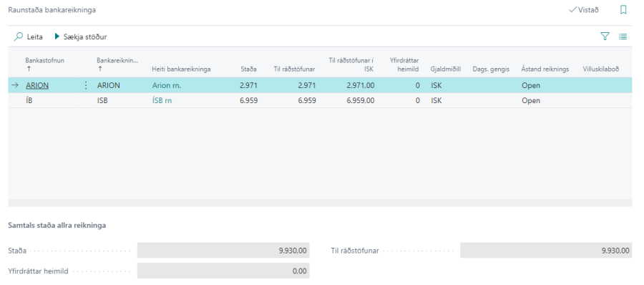Open the filter funnel icon
Image resolution: width=644 pixels, height=285 pixels.
605,37
